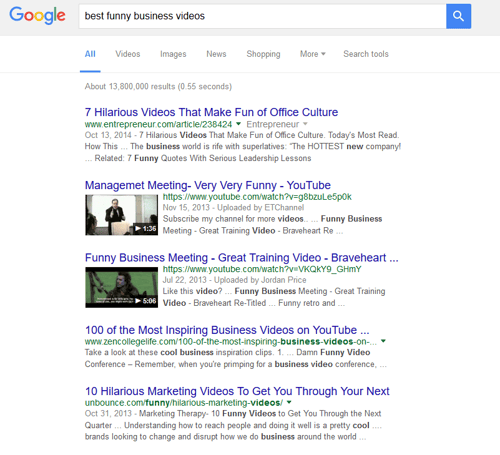Expand arrow next to unbounce.com URL

pyautogui.click(x=289, y=402)
